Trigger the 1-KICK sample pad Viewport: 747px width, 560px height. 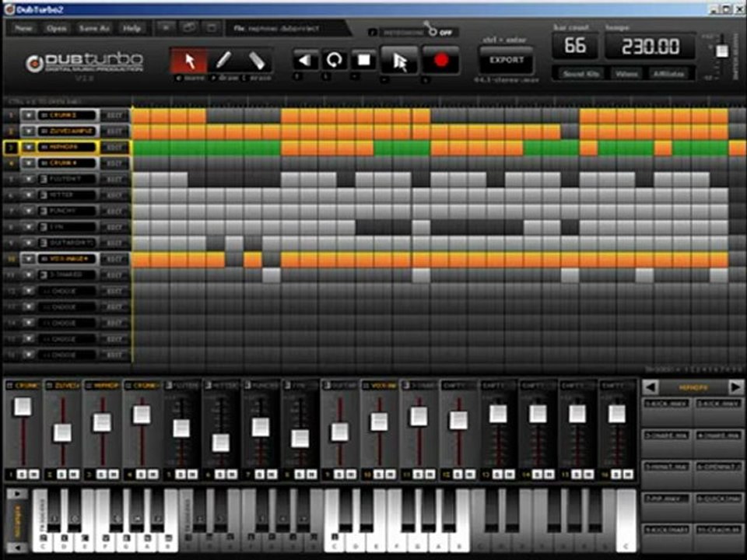667,411
